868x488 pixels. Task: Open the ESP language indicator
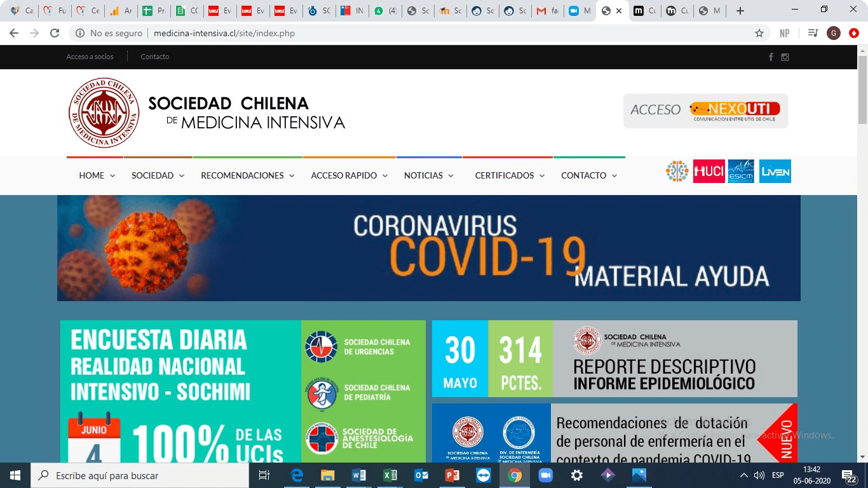click(778, 475)
